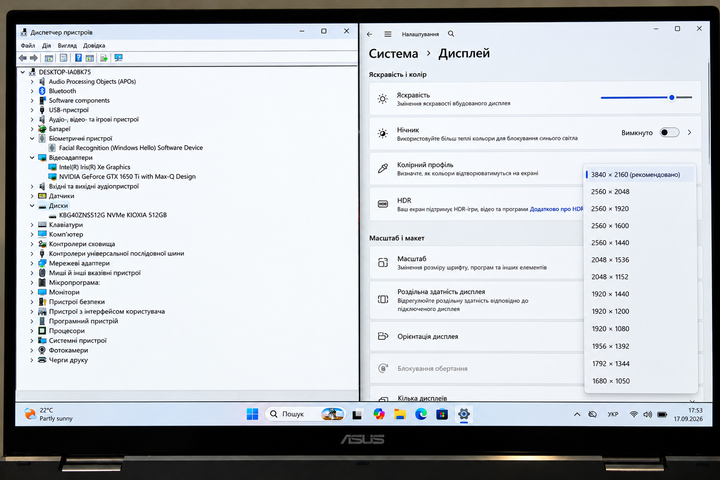Toggle the Нічник night light switch
Screen dimensions: 720x480
(669, 132)
